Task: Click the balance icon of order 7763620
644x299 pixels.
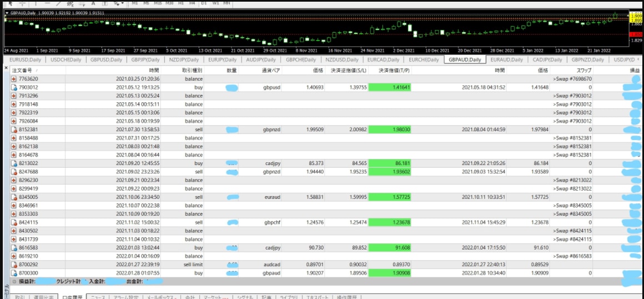Action: 13,78
